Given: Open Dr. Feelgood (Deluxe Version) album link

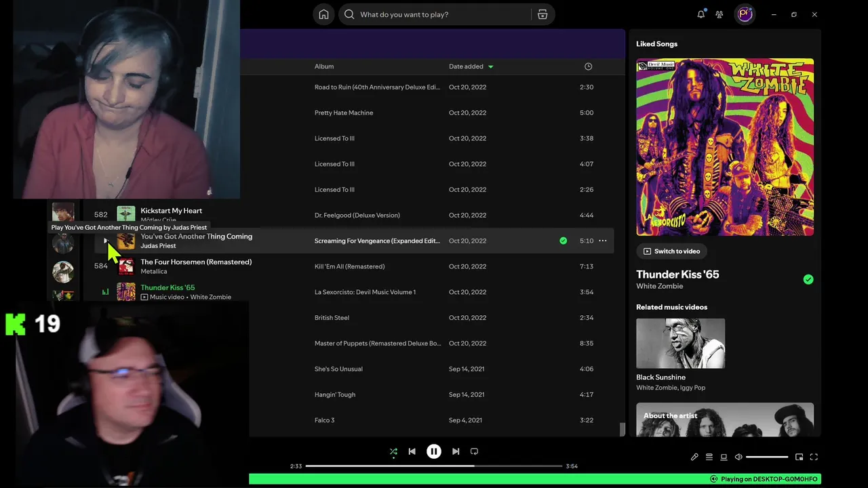Looking at the screenshot, I should click(357, 216).
